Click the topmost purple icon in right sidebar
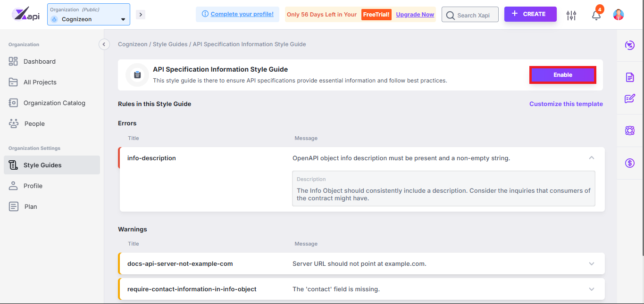The height and width of the screenshot is (304, 644). 629,45
